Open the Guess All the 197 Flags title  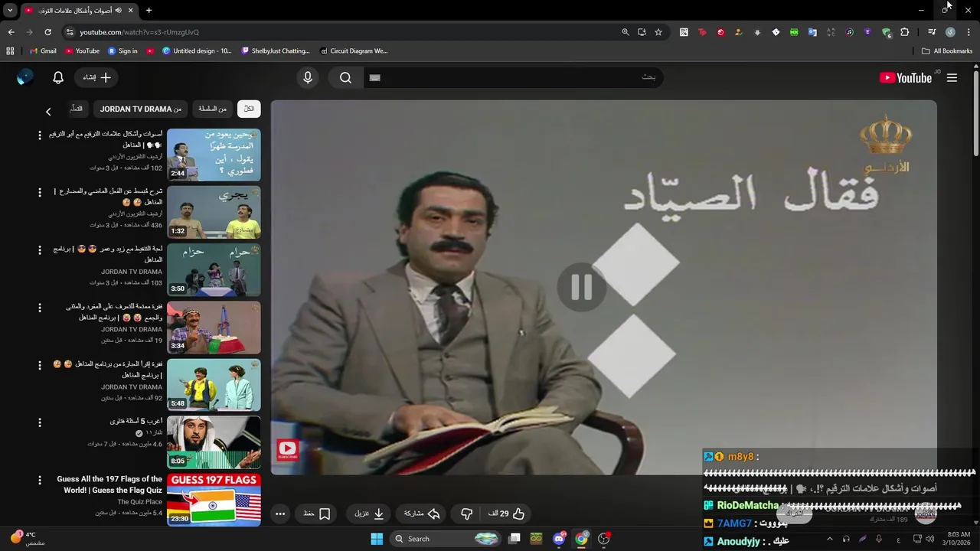coord(109,484)
